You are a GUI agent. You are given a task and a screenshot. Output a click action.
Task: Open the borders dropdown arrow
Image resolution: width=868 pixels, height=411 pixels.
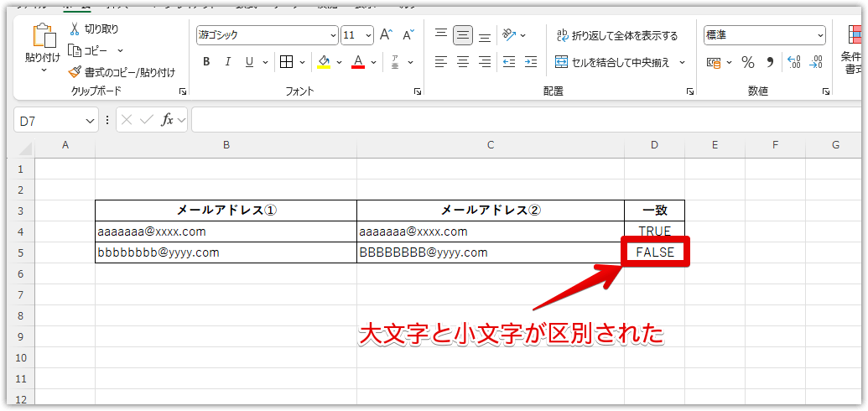coord(302,62)
